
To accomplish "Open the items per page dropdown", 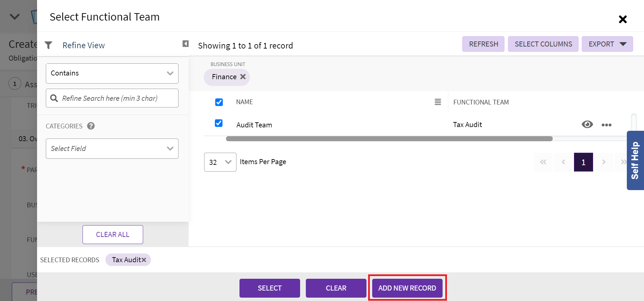I will pos(220,162).
